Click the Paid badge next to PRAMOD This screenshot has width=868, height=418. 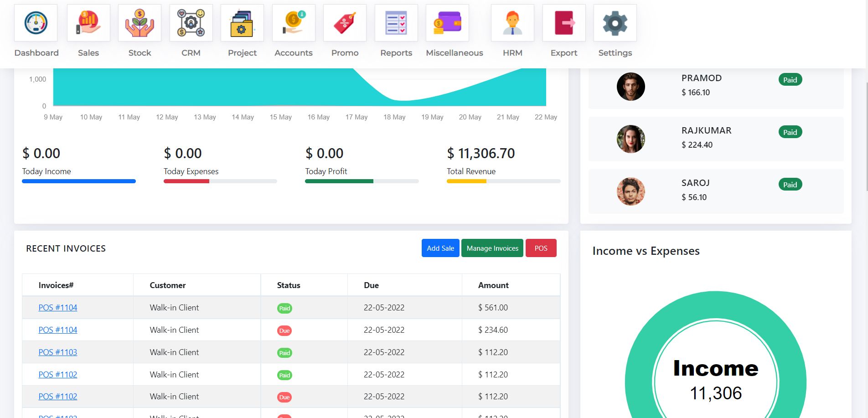point(790,80)
